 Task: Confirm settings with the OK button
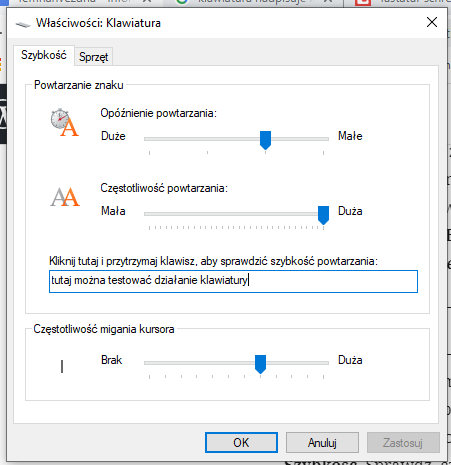pyautogui.click(x=241, y=443)
